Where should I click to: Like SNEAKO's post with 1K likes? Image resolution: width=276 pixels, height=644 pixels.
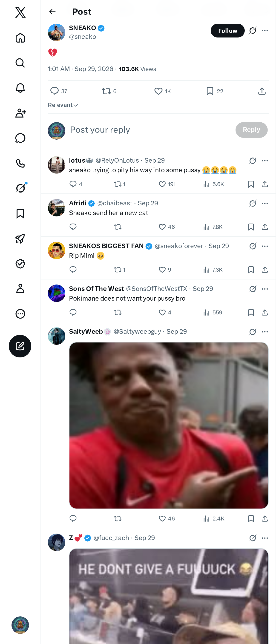pyautogui.click(x=163, y=91)
